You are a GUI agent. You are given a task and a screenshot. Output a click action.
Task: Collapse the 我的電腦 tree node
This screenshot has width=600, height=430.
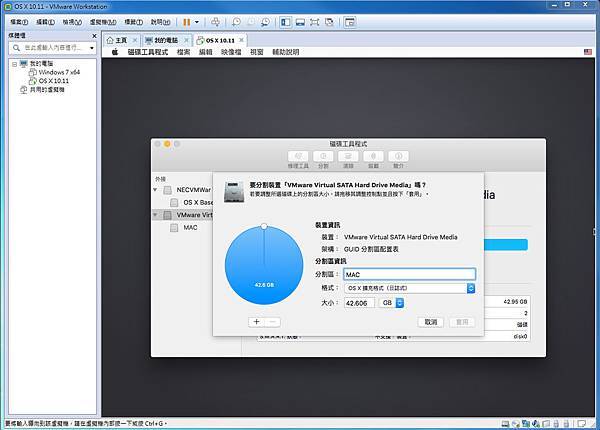pyautogui.click(x=14, y=64)
